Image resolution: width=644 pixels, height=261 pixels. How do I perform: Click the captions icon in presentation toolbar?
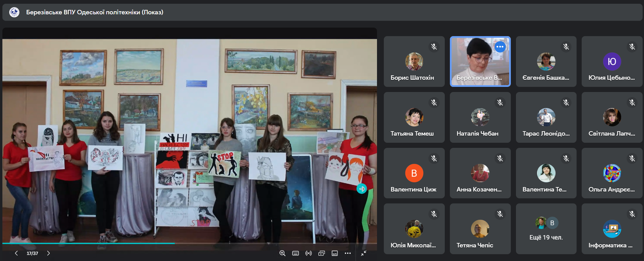tap(335, 253)
